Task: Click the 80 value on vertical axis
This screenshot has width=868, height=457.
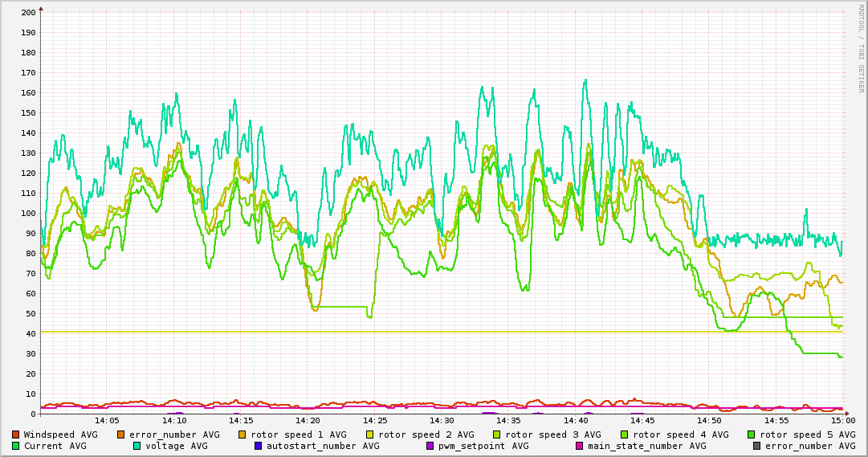Action: [x=31, y=253]
